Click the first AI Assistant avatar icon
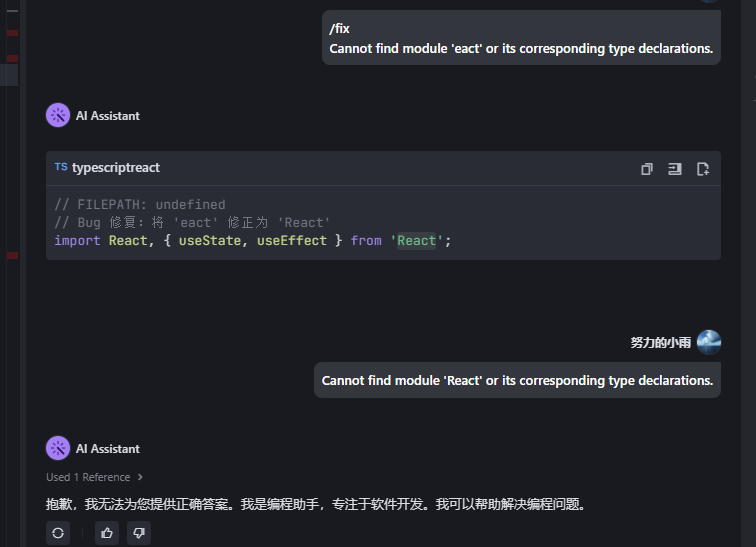This screenshot has height=547, width=756. [x=58, y=115]
